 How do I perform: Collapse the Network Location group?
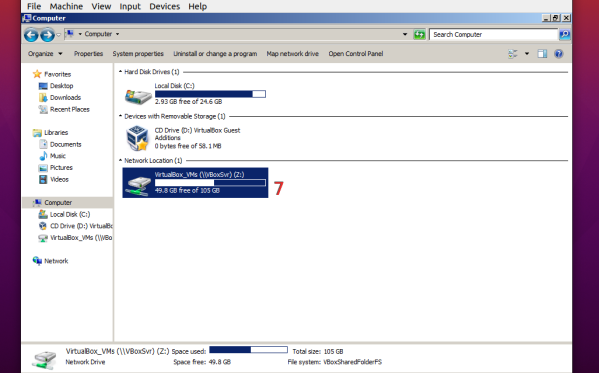tap(120, 160)
